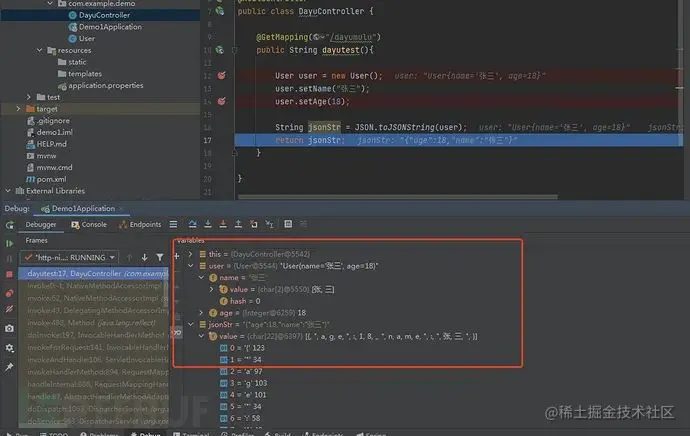The height and width of the screenshot is (436, 690).
Task: Click gutter icon beside dayutest method
Action: (x=220, y=50)
